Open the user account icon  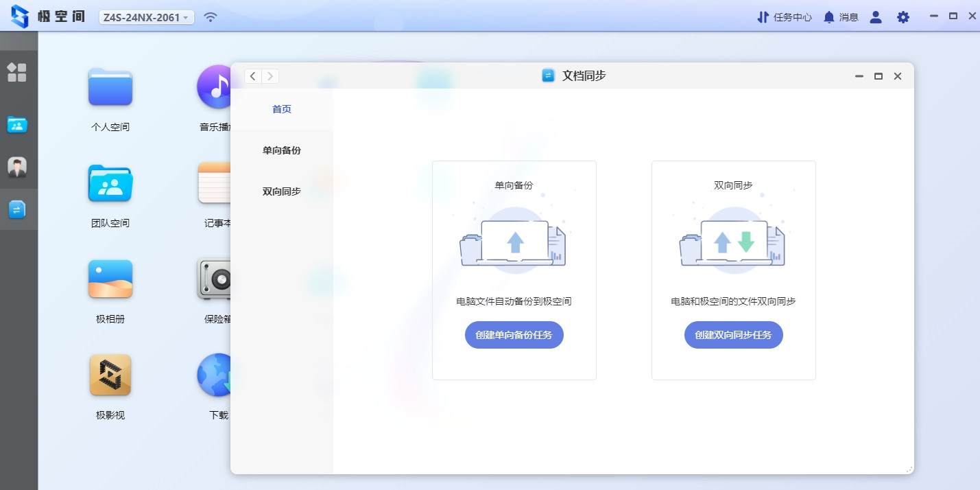(875, 16)
